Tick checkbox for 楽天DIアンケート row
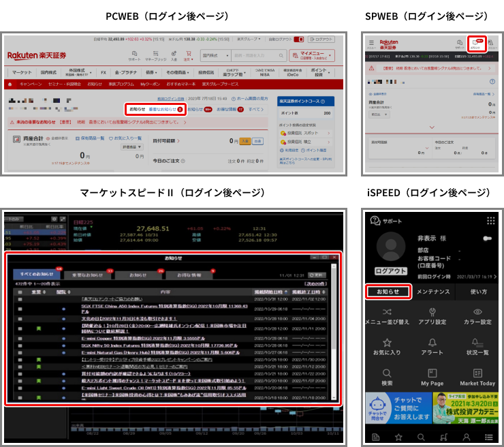This screenshot has width=504, height=447. (x=20, y=299)
